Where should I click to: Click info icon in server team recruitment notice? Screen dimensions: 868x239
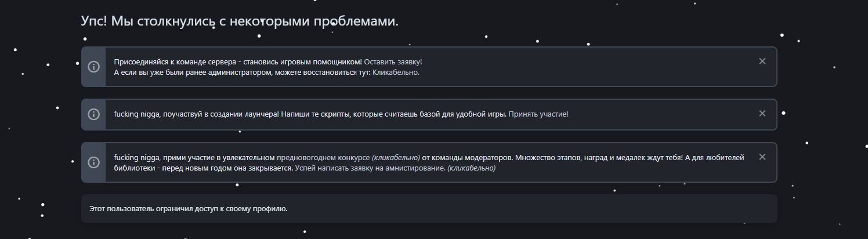point(93,67)
